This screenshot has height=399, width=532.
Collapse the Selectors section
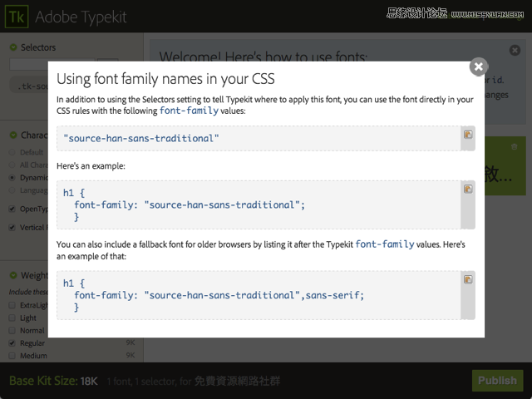13,47
